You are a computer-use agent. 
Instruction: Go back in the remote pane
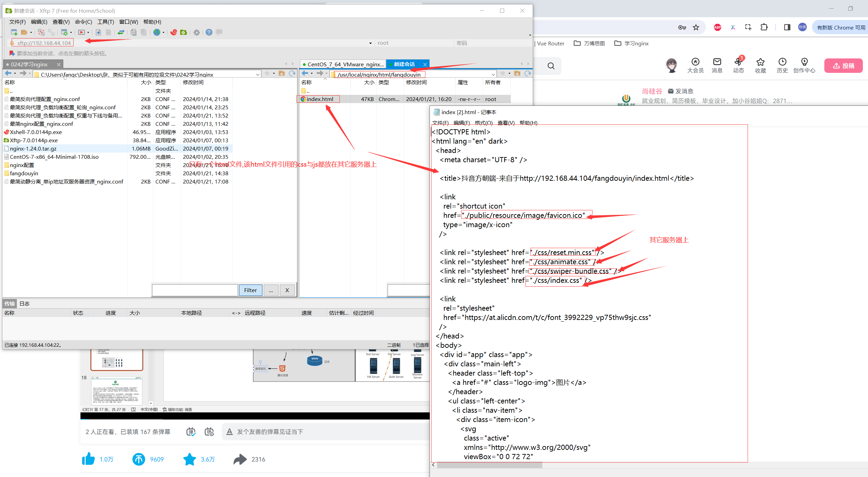click(x=305, y=73)
